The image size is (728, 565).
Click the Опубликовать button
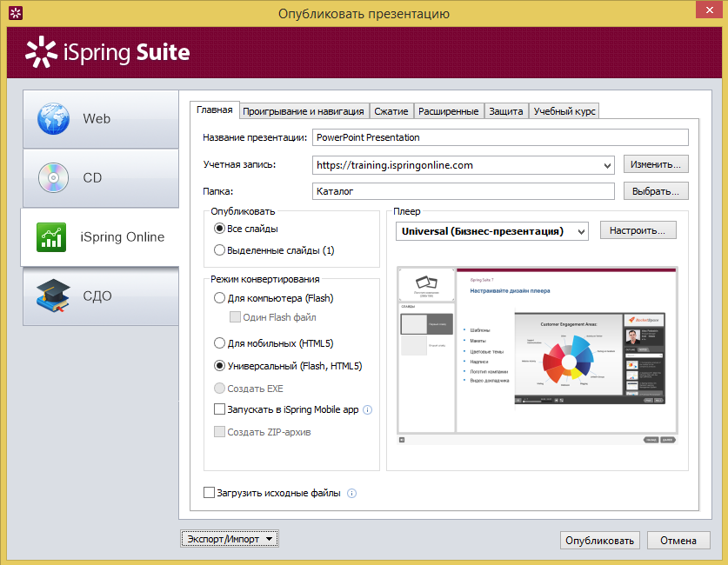click(599, 541)
